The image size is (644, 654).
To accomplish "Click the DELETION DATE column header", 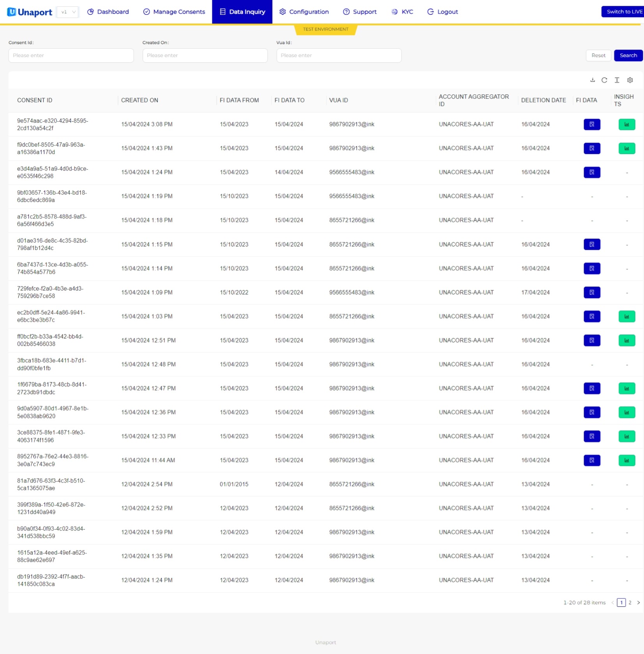I will coord(543,100).
